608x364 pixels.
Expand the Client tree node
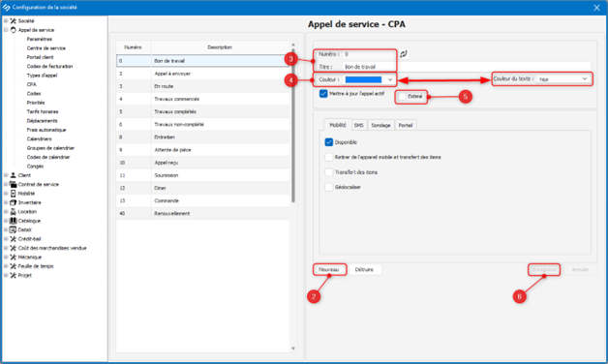(6, 175)
